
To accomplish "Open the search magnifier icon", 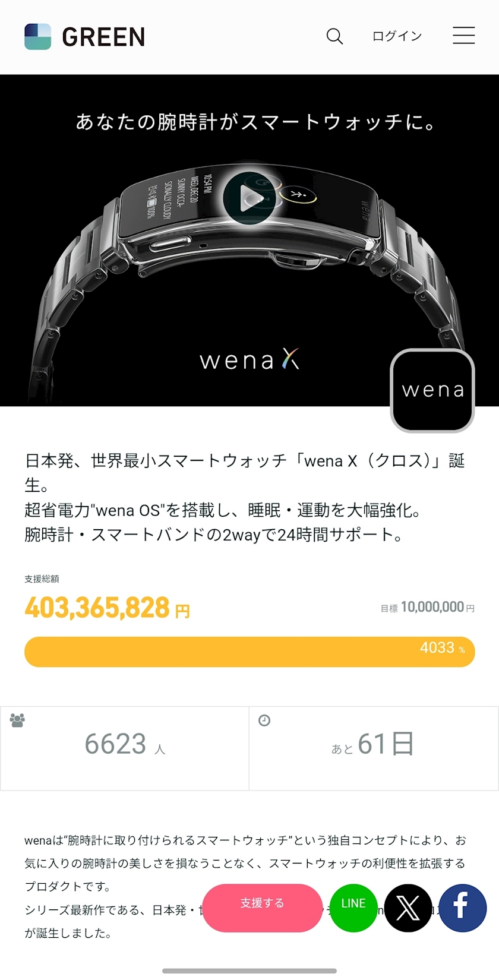I will point(334,36).
